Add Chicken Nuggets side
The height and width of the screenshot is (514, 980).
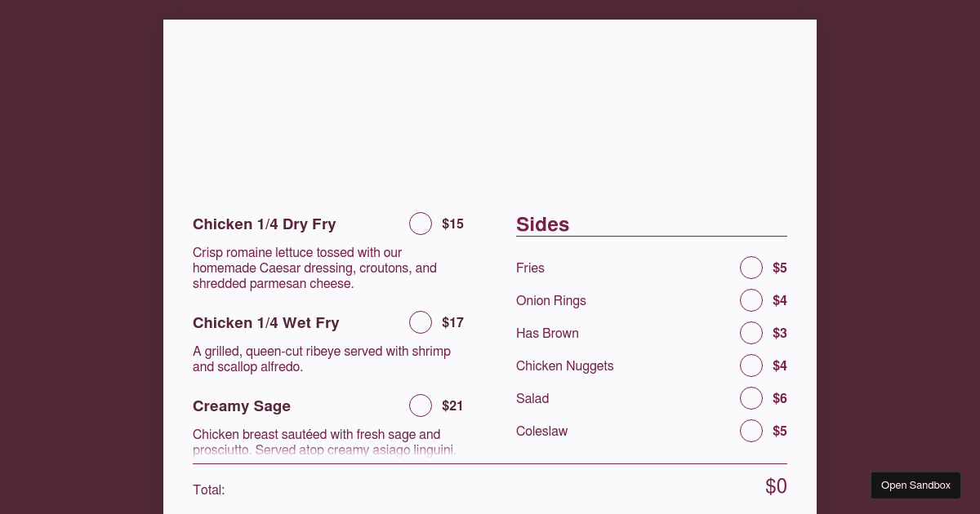click(751, 366)
